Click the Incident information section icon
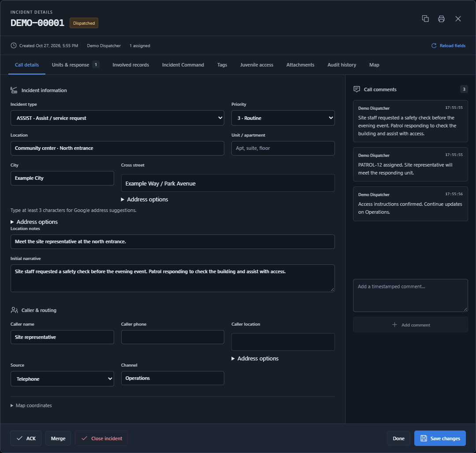The height and width of the screenshot is (453, 476). [14, 90]
